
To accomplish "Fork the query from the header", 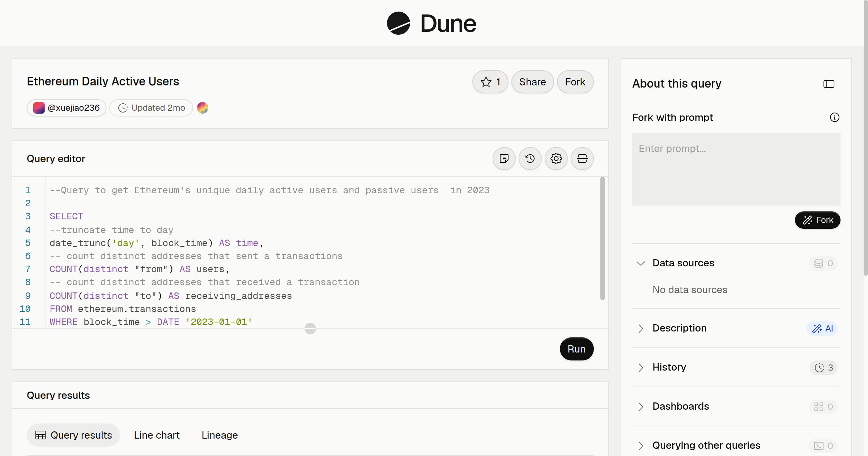I will [575, 82].
